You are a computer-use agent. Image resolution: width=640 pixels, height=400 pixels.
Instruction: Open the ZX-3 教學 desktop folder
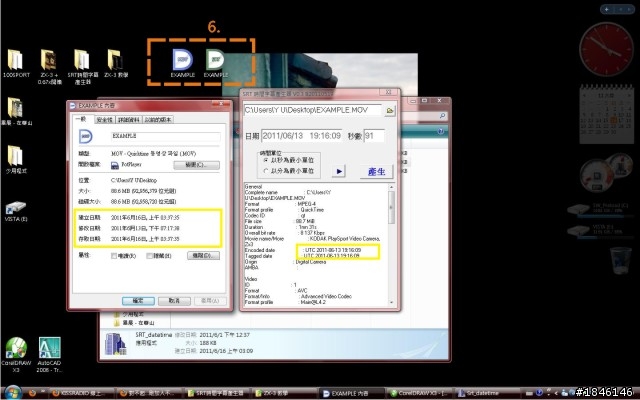(116, 63)
